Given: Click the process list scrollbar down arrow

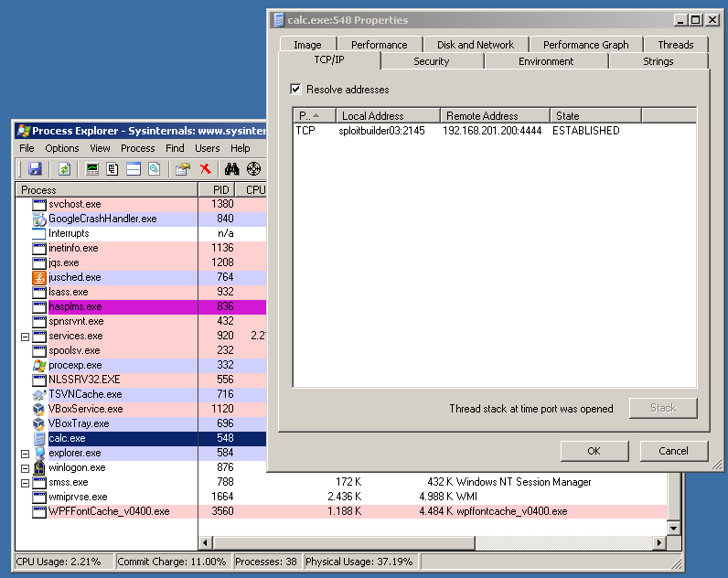Looking at the screenshot, I should [674, 529].
